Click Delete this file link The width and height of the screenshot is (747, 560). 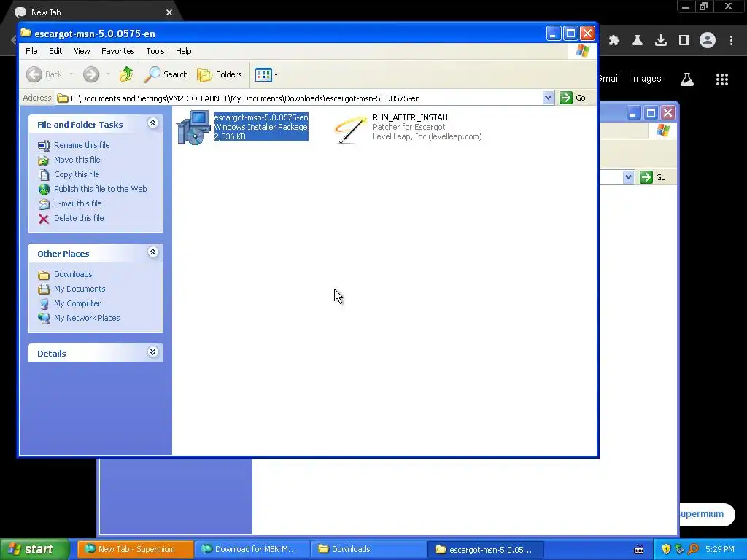79,218
